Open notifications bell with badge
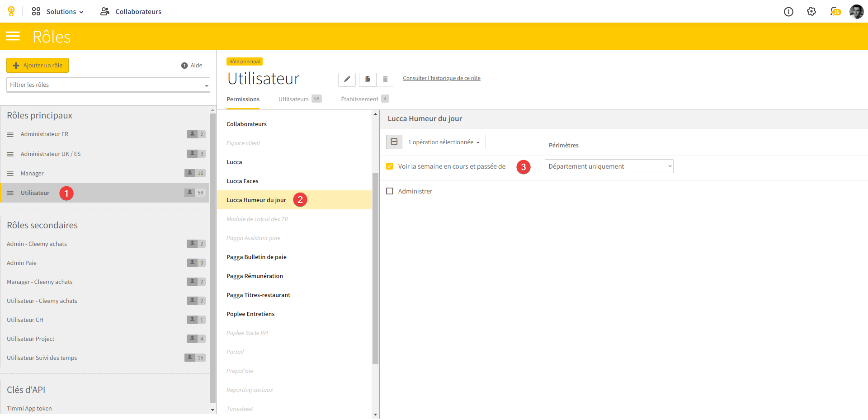 [835, 11]
